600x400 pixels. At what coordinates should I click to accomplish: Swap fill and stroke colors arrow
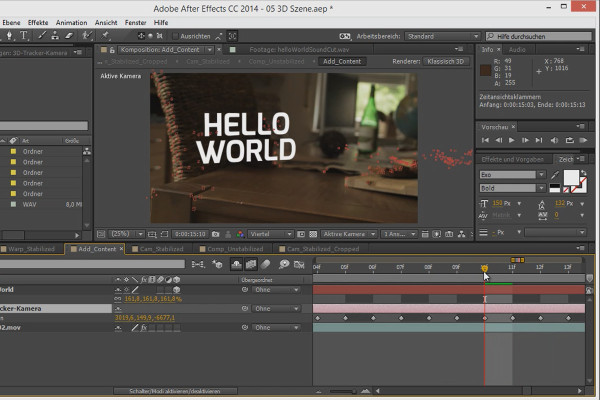(x=583, y=173)
